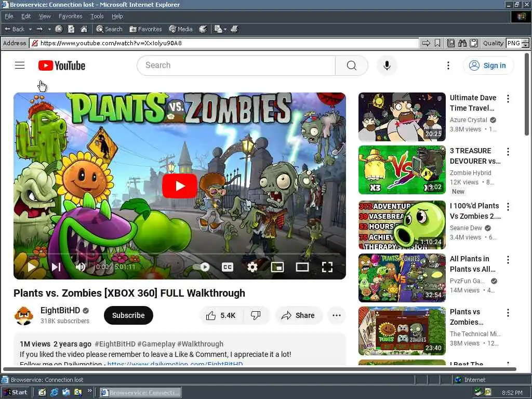The height and width of the screenshot is (399, 532).
Task: Open the File menu
Action: [9, 16]
